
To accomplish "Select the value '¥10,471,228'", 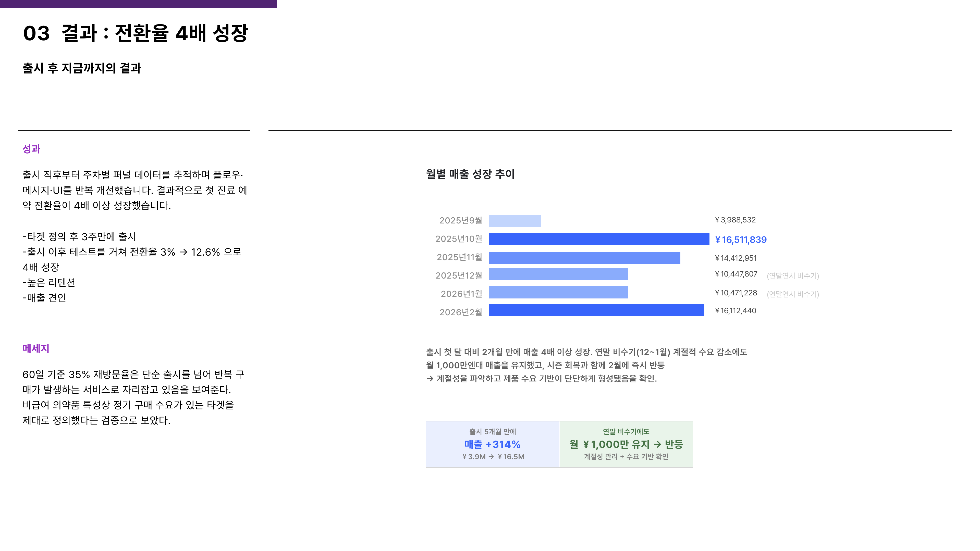I will click(x=736, y=293).
